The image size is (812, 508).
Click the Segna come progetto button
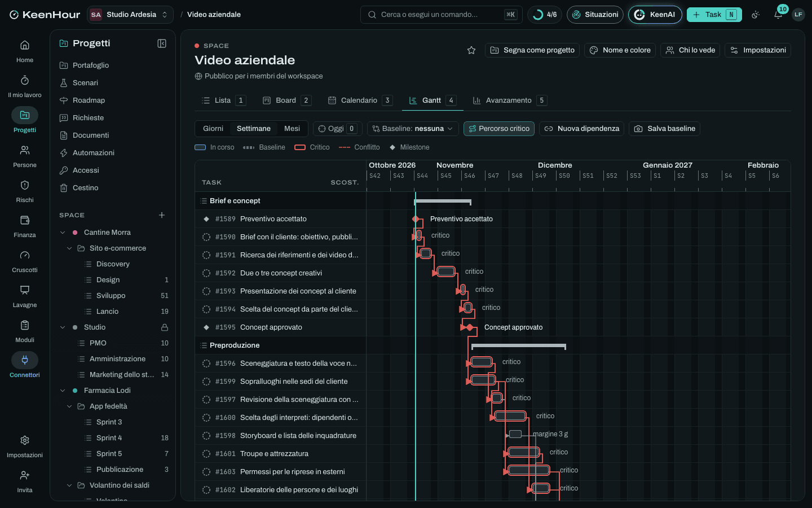coord(532,50)
